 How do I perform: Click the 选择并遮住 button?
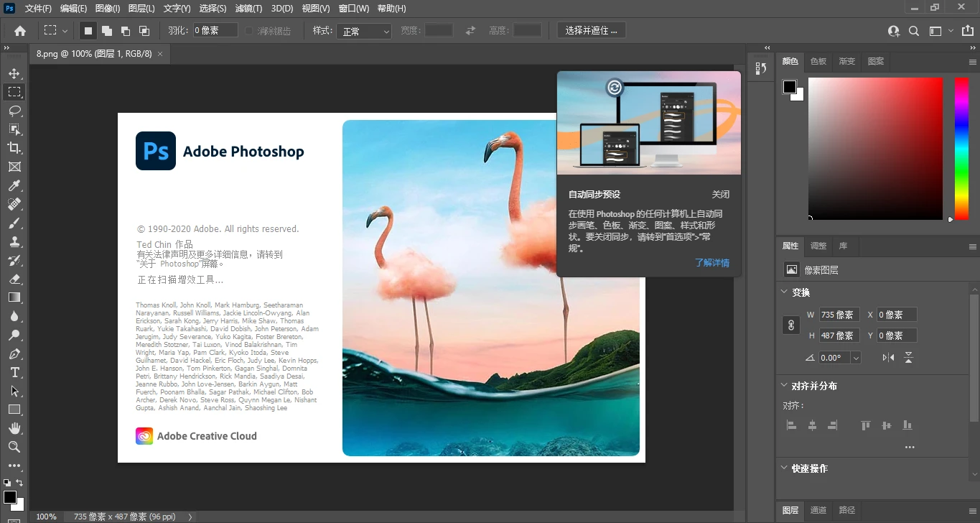(592, 31)
